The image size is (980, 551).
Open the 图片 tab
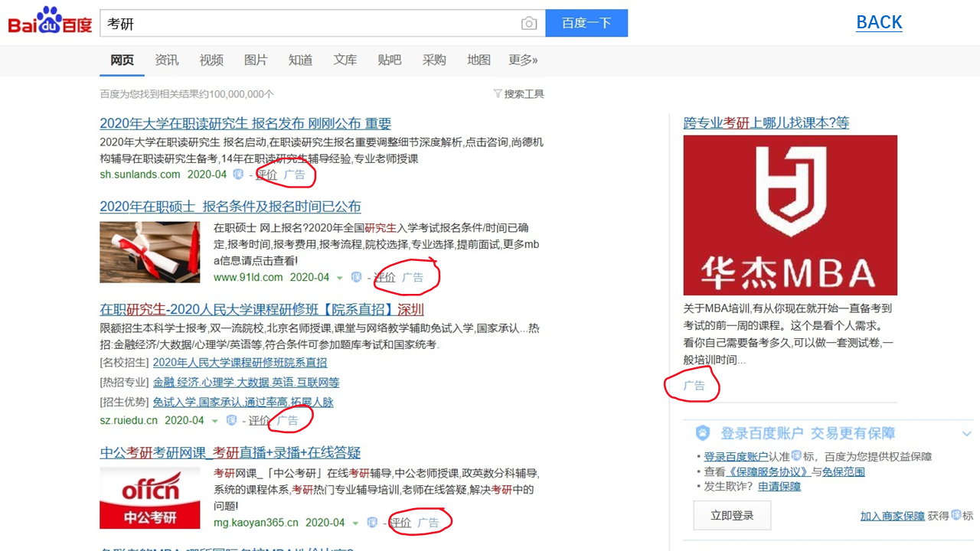[256, 60]
